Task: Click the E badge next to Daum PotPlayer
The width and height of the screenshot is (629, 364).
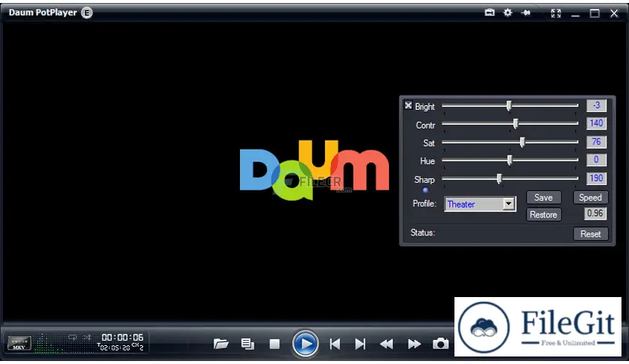Action: (87, 13)
